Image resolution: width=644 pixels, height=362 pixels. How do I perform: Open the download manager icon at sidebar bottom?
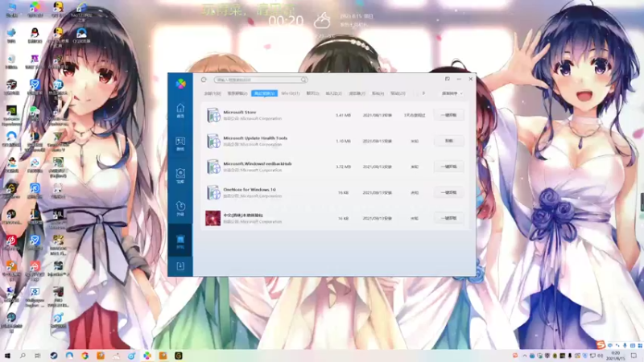180,266
